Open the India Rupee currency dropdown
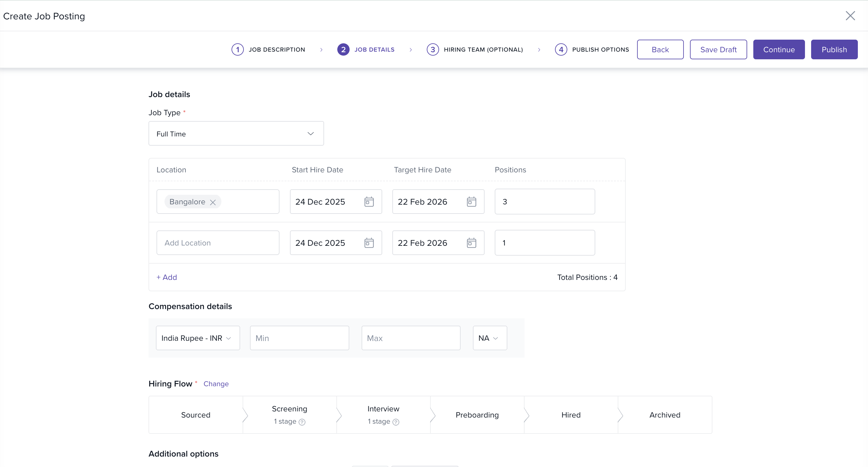Image resolution: width=868 pixels, height=467 pixels. [197, 338]
